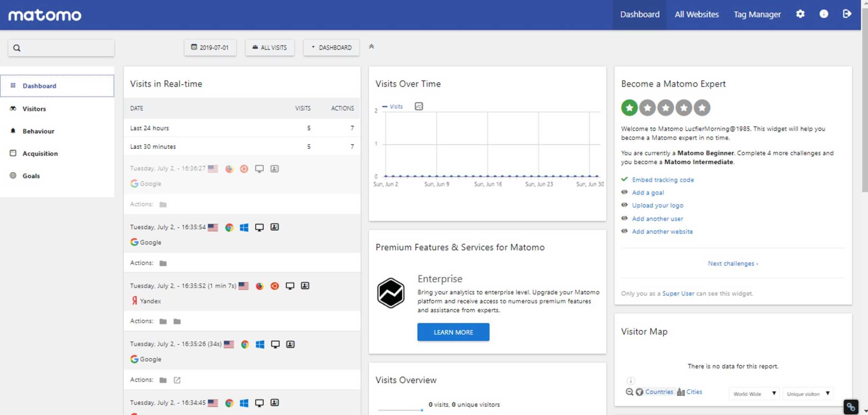Click the Super User link
The width and height of the screenshot is (868, 415).
(678, 294)
